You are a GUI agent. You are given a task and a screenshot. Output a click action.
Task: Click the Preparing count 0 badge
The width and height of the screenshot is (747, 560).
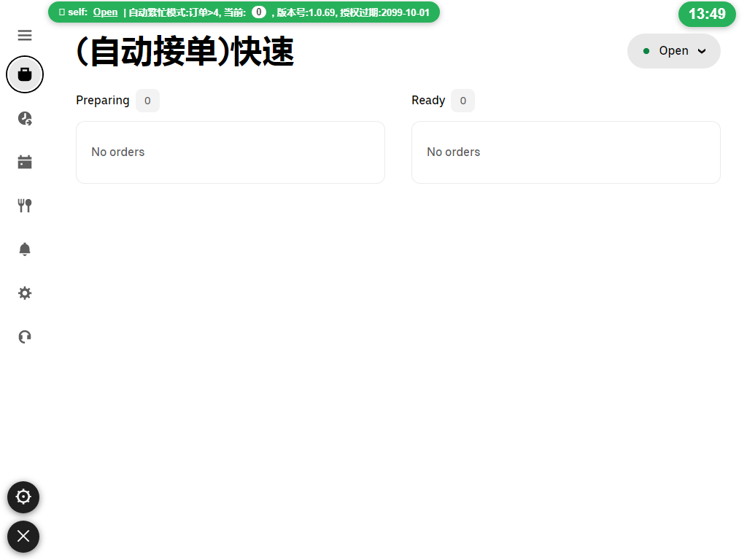click(x=147, y=101)
